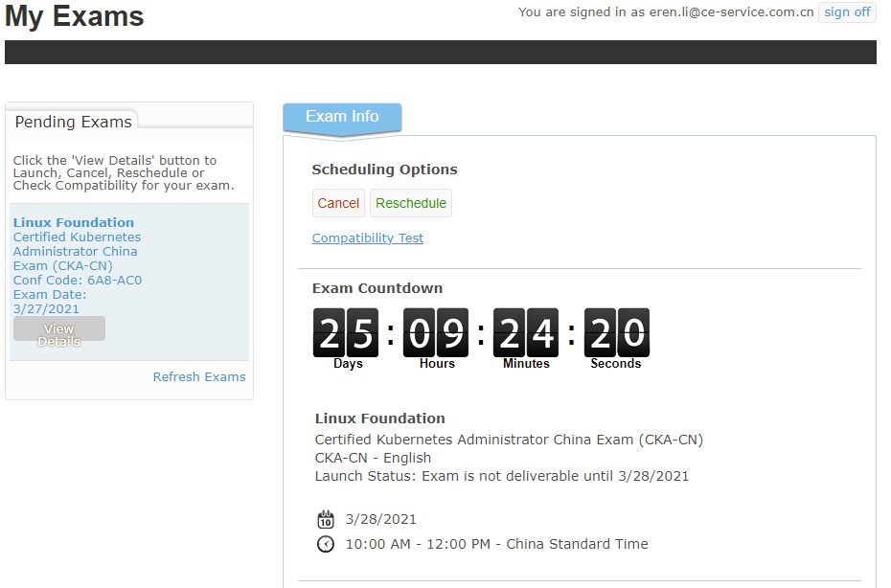The image size is (891, 588).
Task: Click the clock icon beside exam time
Action: click(326, 544)
